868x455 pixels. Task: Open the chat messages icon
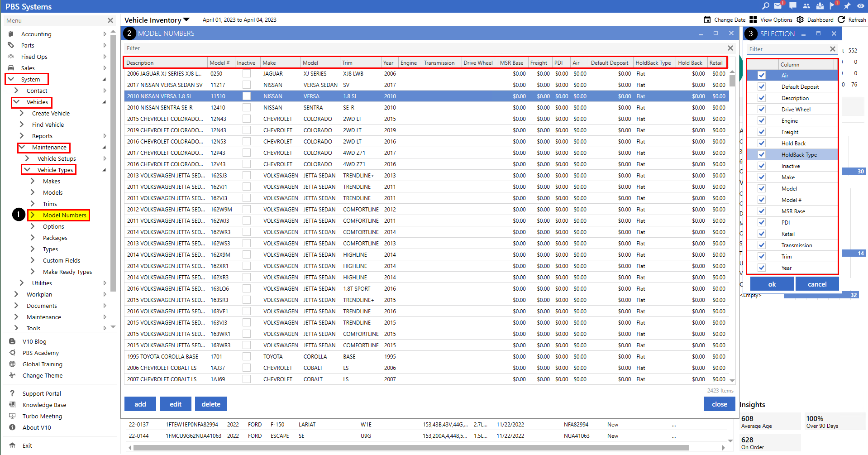pos(793,6)
